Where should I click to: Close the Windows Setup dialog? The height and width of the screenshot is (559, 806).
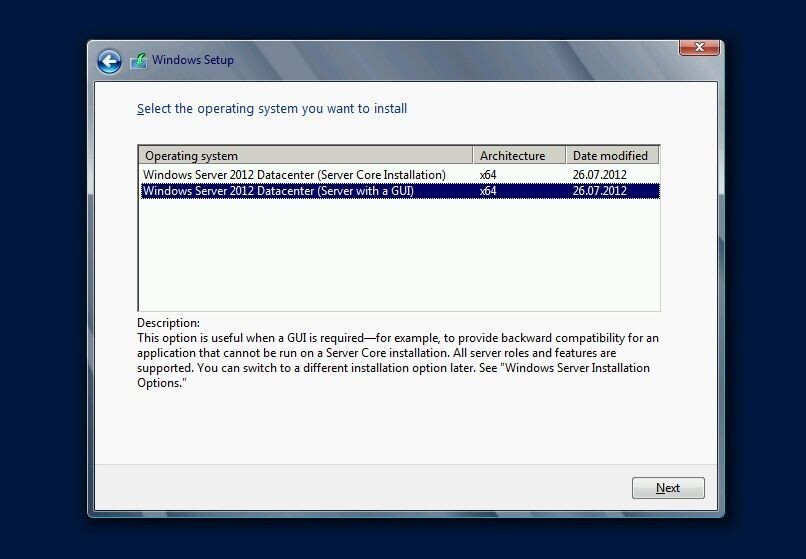pos(699,47)
